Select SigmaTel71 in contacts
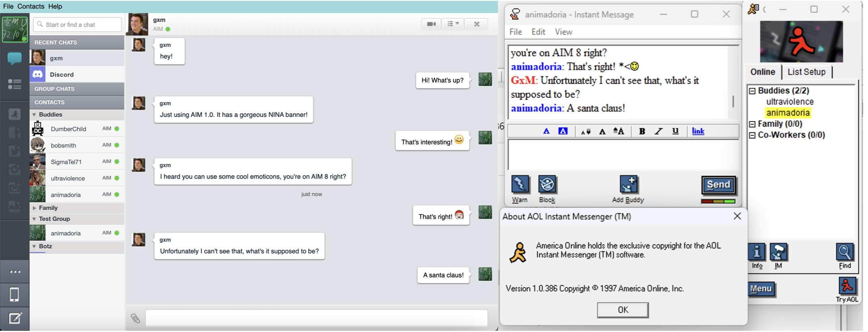The height and width of the screenshot is (332, 868). (x=77, y=162)
